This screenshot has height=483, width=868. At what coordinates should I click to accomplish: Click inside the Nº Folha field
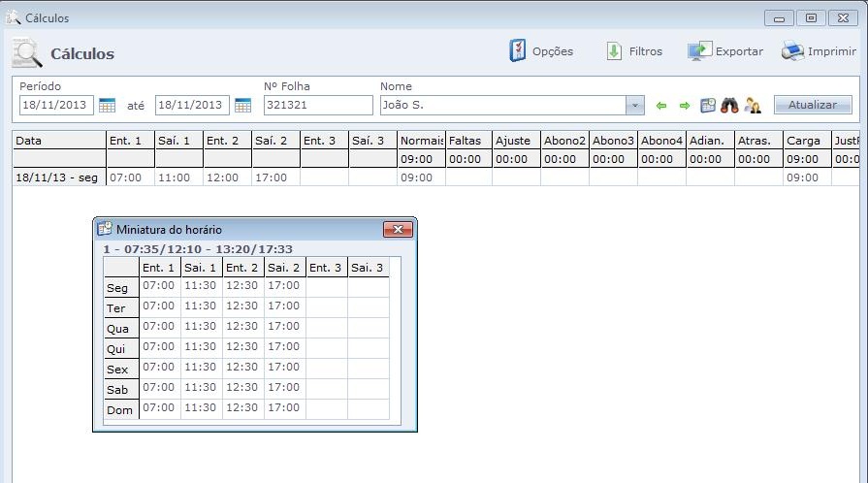(317, 105)
